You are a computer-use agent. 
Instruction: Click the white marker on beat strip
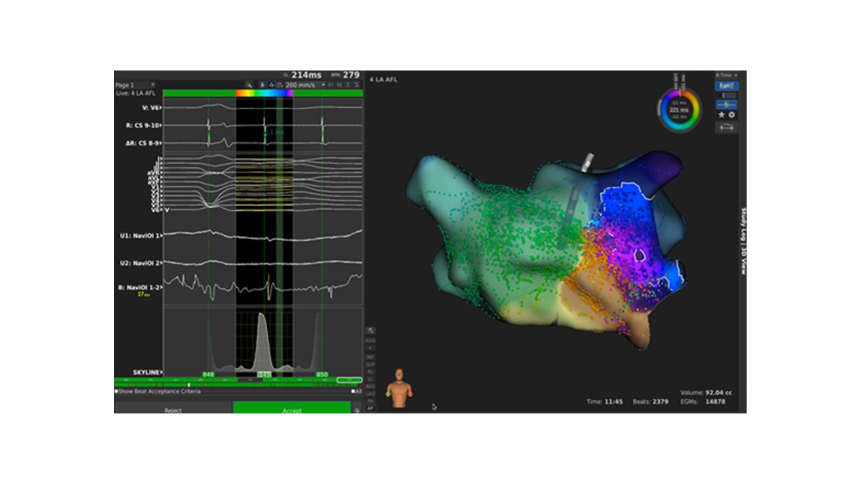pos(189,385)
